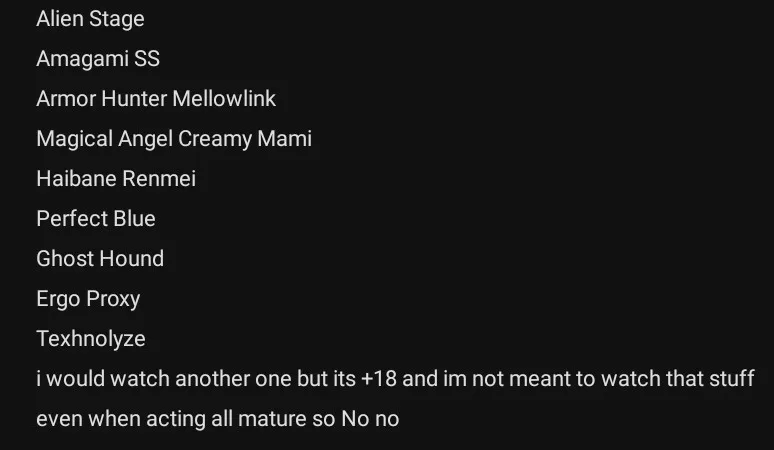Click "No no" at the comment's end

(x=370, y=419)
